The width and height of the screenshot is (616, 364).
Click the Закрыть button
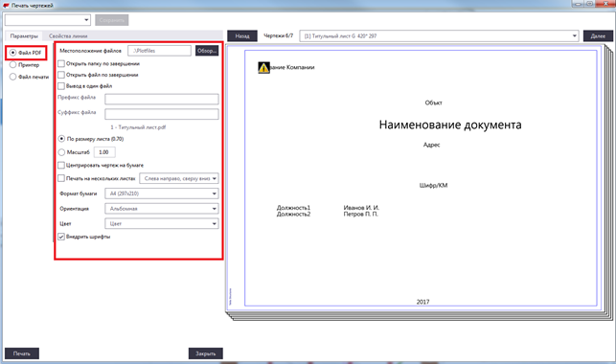pyautogui.click(x=205, y=353)
